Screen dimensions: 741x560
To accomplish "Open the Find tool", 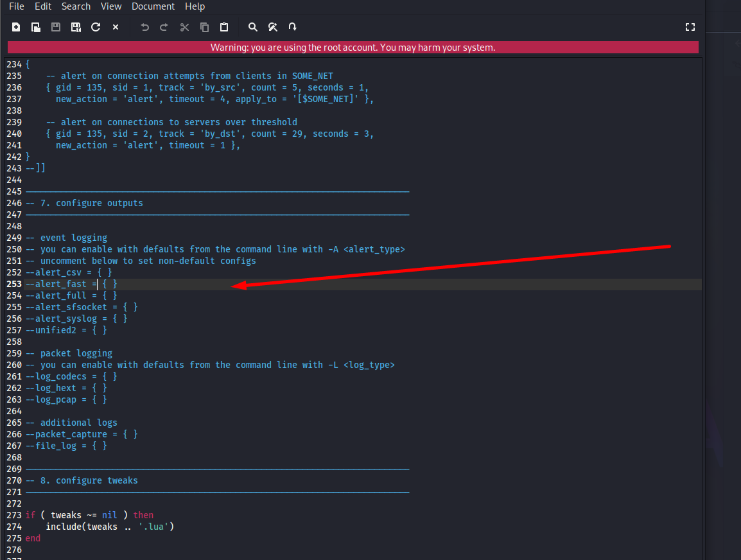I will (x=252, y=27).
